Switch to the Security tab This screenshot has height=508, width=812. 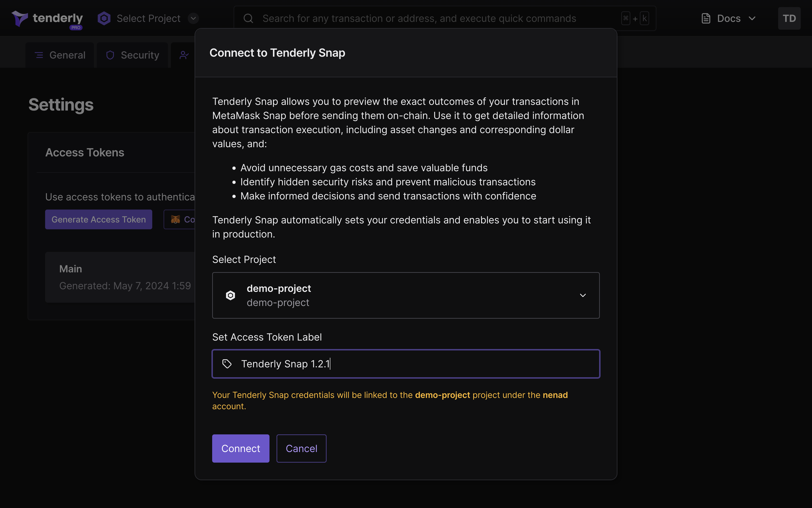click(132, 55)
